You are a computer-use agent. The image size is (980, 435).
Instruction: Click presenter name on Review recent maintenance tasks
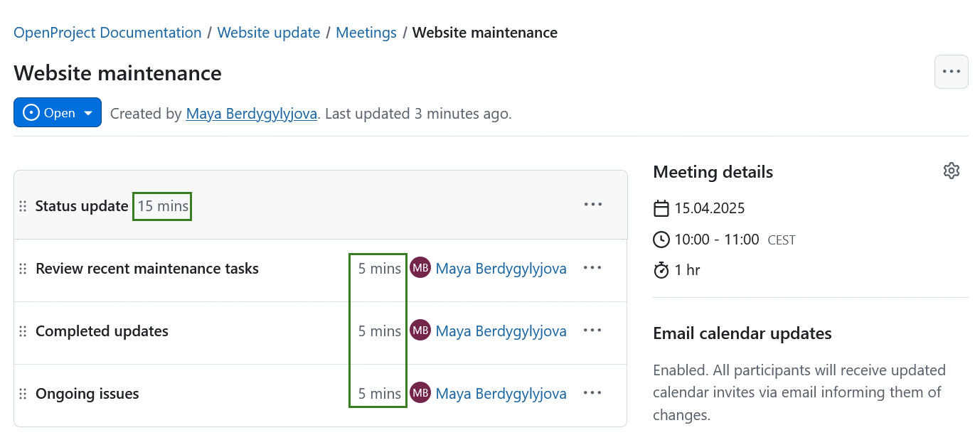pyautogui.click(x=501, y=269)
